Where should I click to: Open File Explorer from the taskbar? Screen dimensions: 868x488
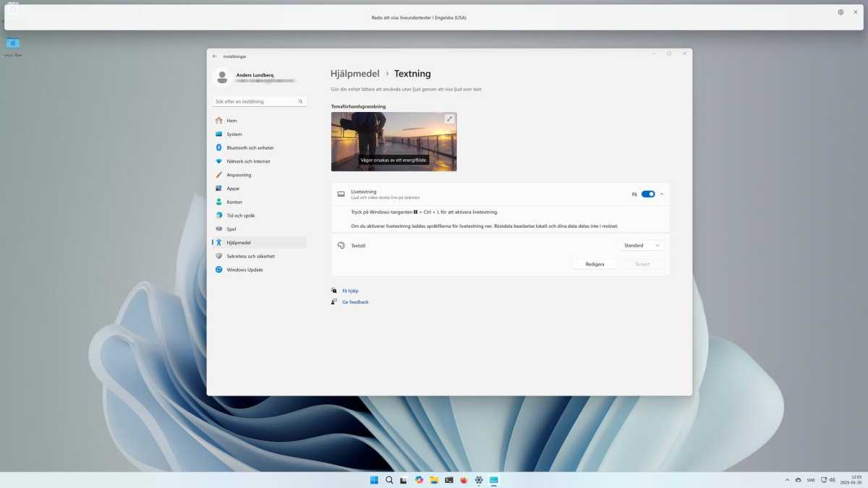pyautogui.click(x=434, y=480)
